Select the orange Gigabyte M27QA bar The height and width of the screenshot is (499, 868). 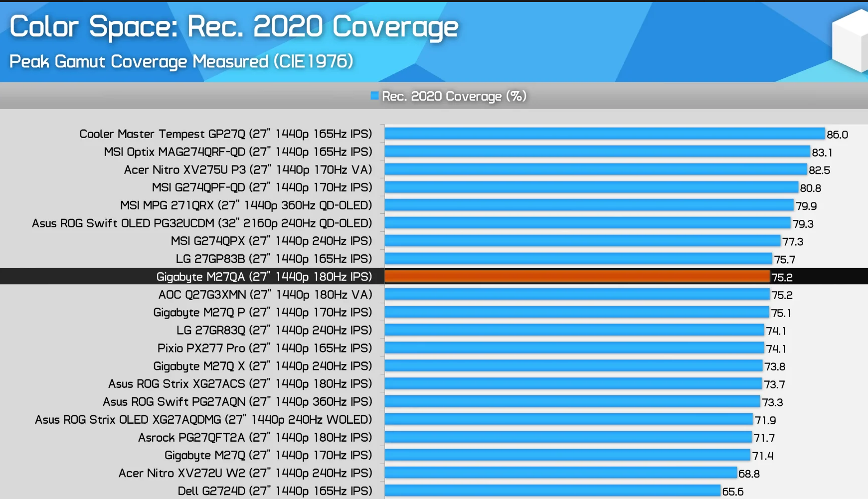click(577, 277)
